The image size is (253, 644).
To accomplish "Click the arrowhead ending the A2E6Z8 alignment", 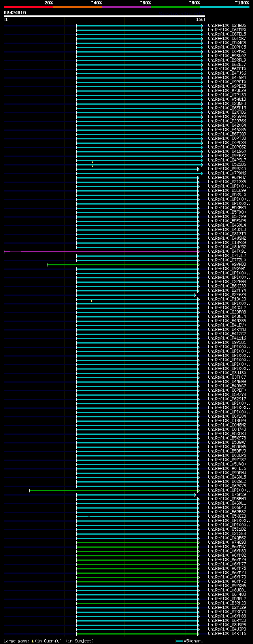I will (x=195, y=295).
